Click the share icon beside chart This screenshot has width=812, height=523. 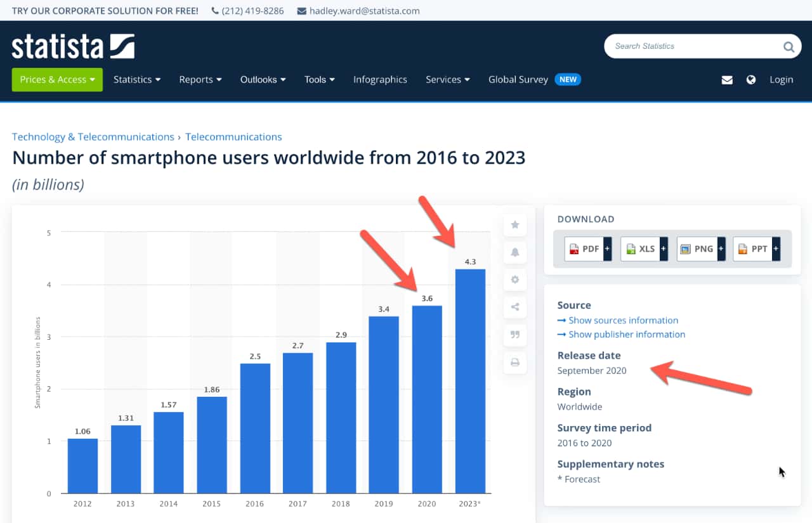pos(515,307)
